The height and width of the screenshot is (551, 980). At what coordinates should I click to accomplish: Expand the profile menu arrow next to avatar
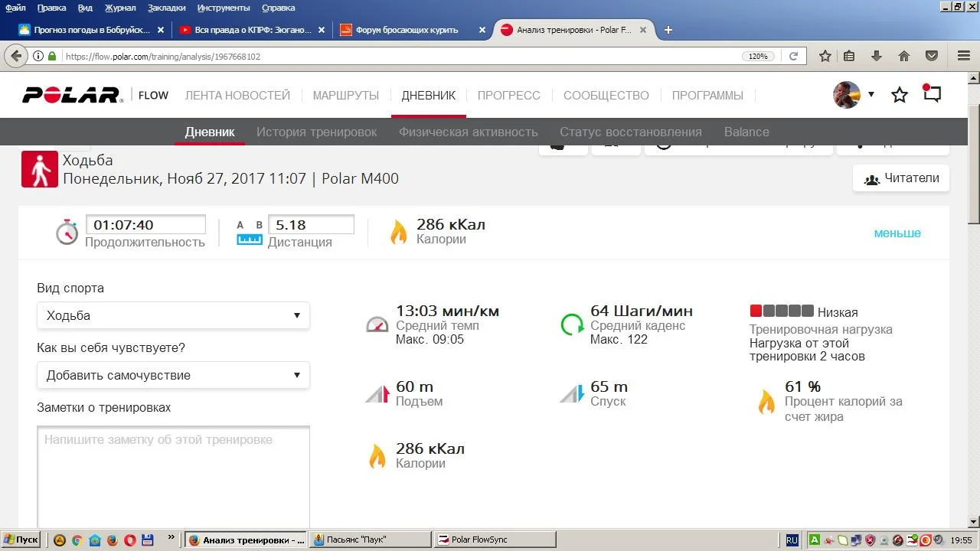[871, 95]
